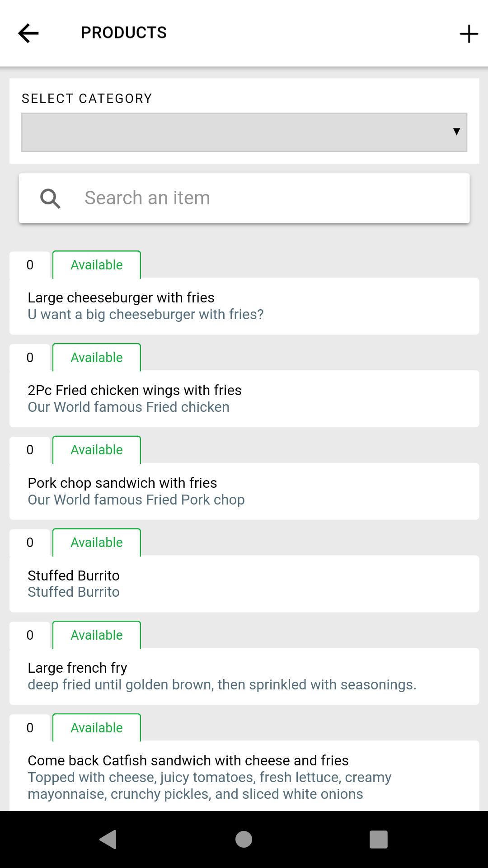The height and width of the screenshot is (868, 488).
Task: Toggle Available for Large cheeseburger with fries
Action: point(97,265)
